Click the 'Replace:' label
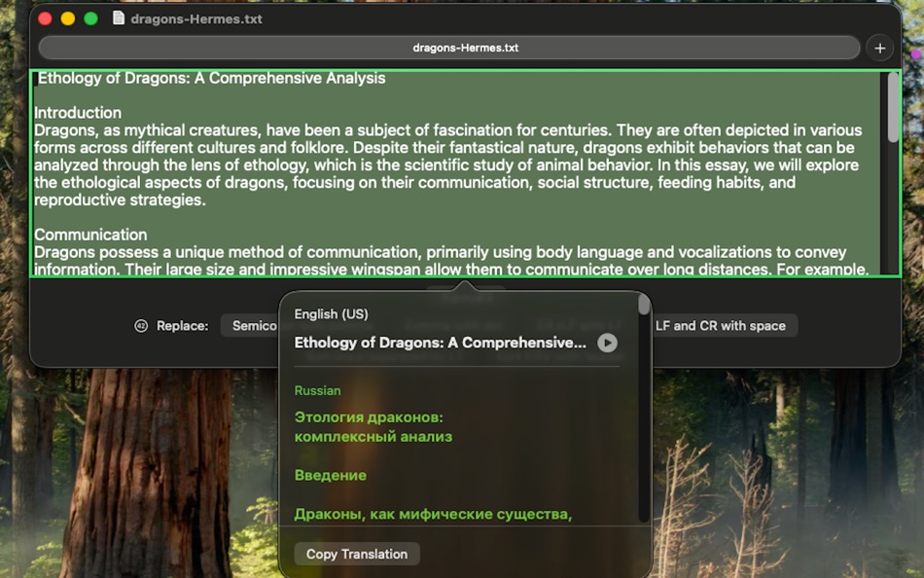Viewport: 924px width, 578px height. [x=183, y=326]
